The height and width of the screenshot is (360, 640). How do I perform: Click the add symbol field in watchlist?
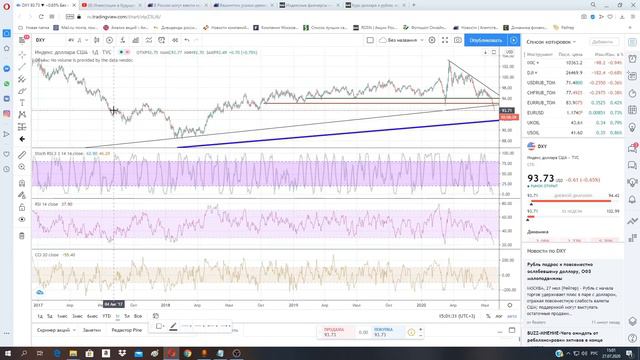coord(604,42)
